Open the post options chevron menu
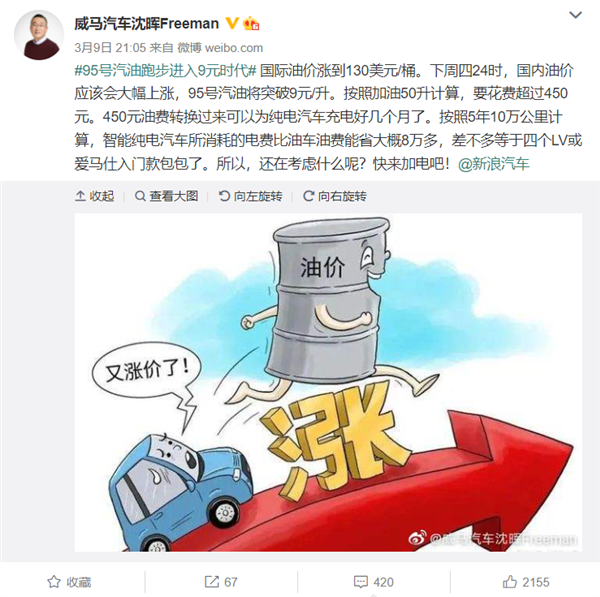This screenshot has width=600, height=597. pos(576,15)
